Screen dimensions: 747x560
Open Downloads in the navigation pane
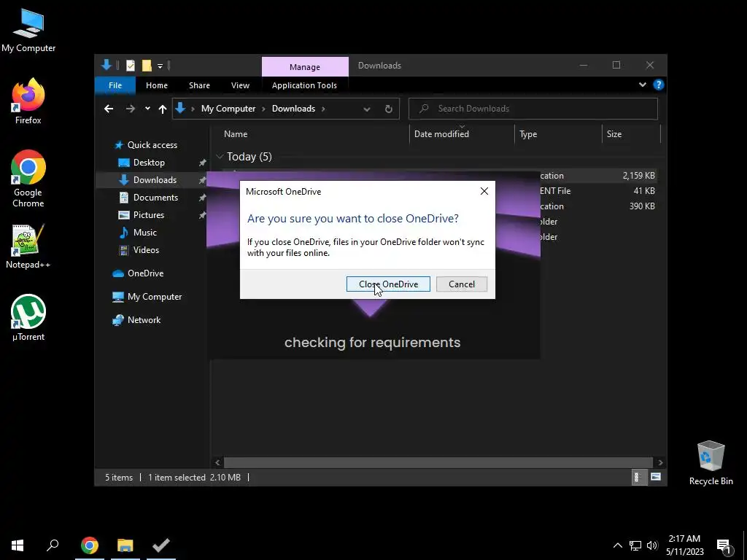(155, 180)
